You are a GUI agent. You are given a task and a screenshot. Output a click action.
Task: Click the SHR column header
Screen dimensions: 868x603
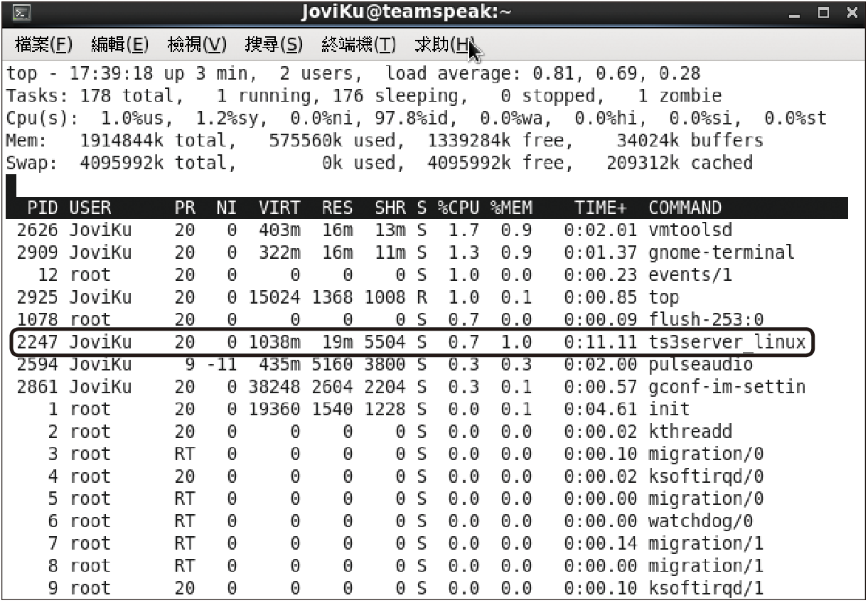(390, 208)
